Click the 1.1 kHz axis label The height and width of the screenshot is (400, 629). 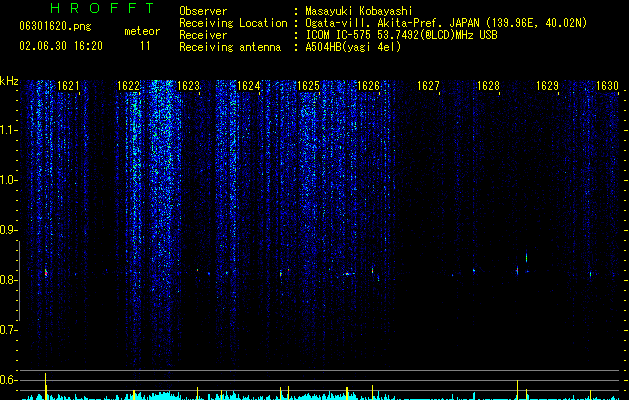(x=7, y=130)
